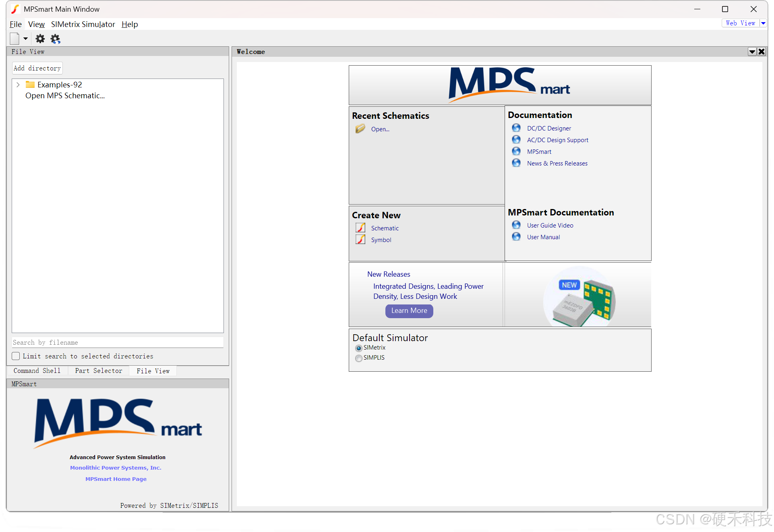Open dropdown arrow beside new file icon
774x532 pixels.
25,39
